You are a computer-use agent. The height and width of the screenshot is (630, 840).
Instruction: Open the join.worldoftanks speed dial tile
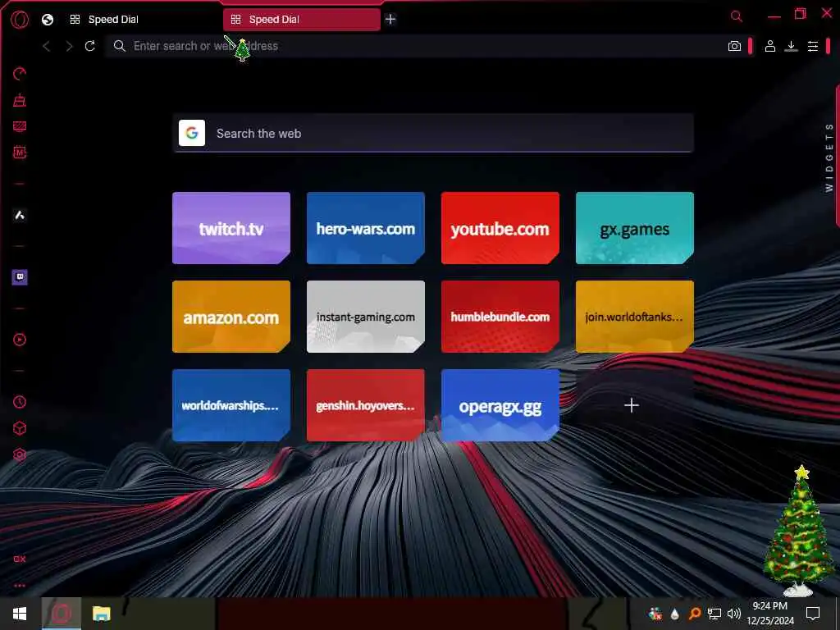pyautogui.click(x=634, y=317)
